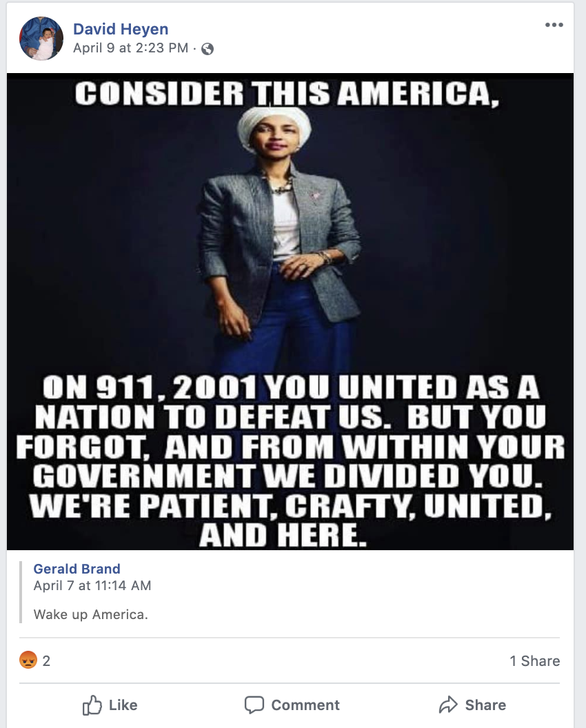Click the meme's bottom caption text block
The image size is (586, 728).
290,461
